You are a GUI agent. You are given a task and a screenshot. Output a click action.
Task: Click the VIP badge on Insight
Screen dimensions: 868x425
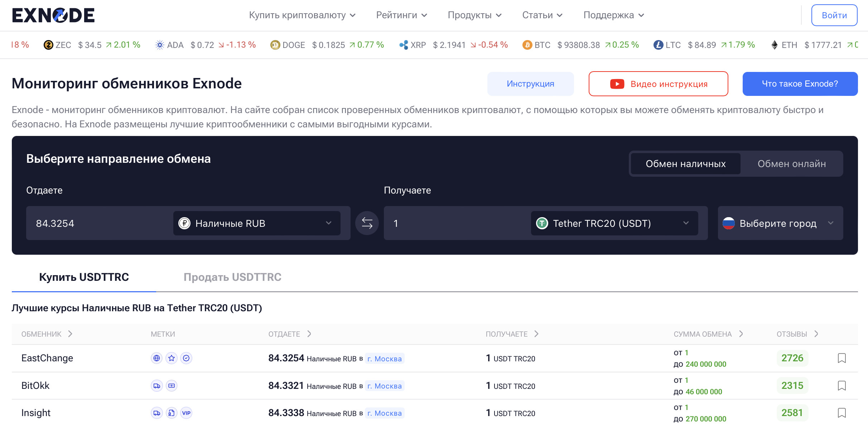tap(186, 413)
